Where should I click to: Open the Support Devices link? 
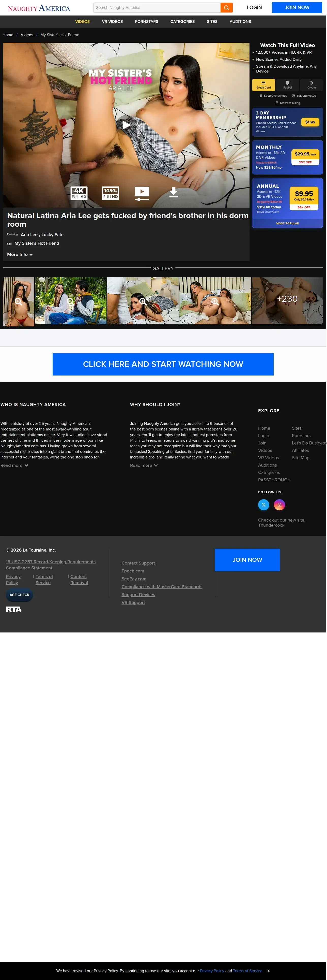point(139,595)
